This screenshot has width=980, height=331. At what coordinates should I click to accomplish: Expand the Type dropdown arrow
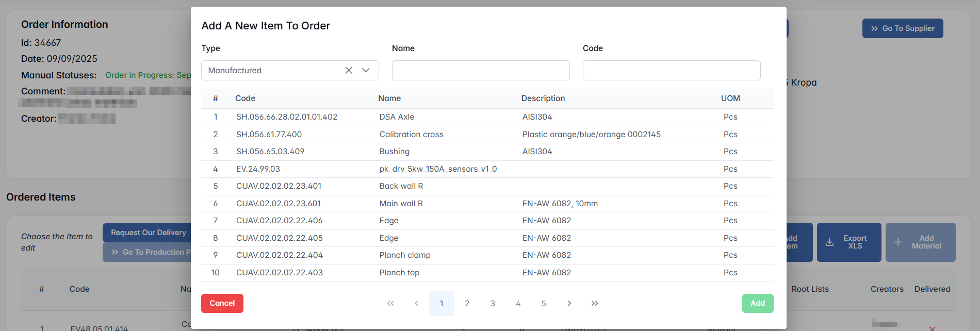click(366, 71)
